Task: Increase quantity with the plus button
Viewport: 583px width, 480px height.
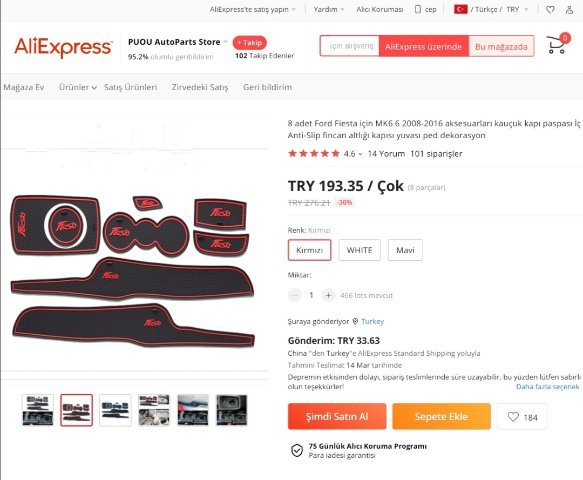Action: [328, 296]
